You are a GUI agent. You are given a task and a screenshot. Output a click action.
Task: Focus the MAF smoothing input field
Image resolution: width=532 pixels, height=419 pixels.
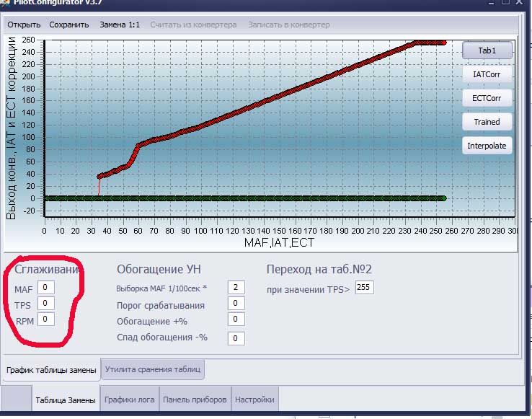click(x=46, y=287)
